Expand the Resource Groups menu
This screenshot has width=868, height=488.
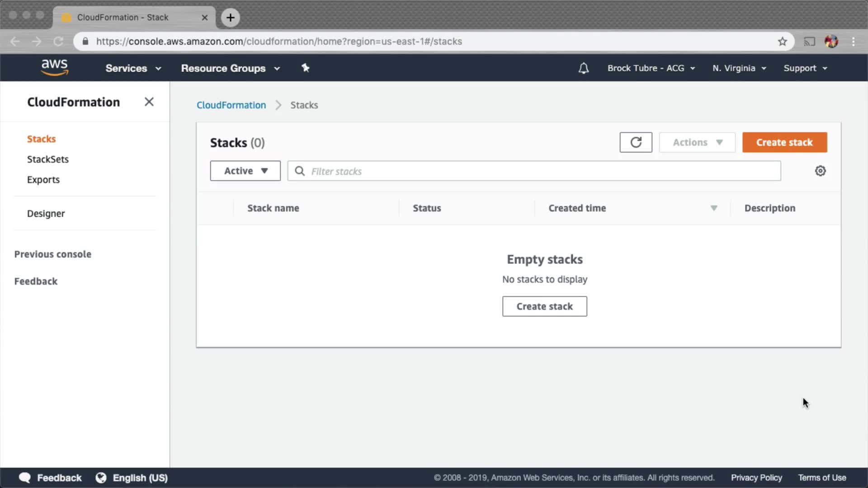click(x=230, y=68)
